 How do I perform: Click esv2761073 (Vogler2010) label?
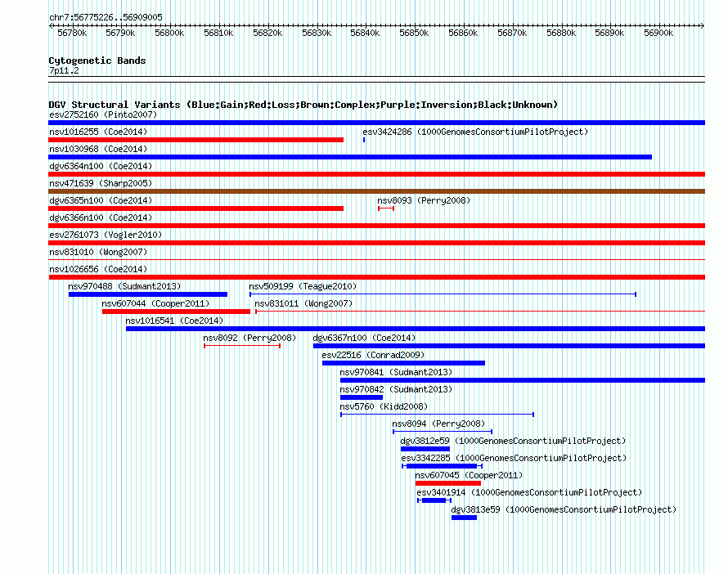coord(106,235)
